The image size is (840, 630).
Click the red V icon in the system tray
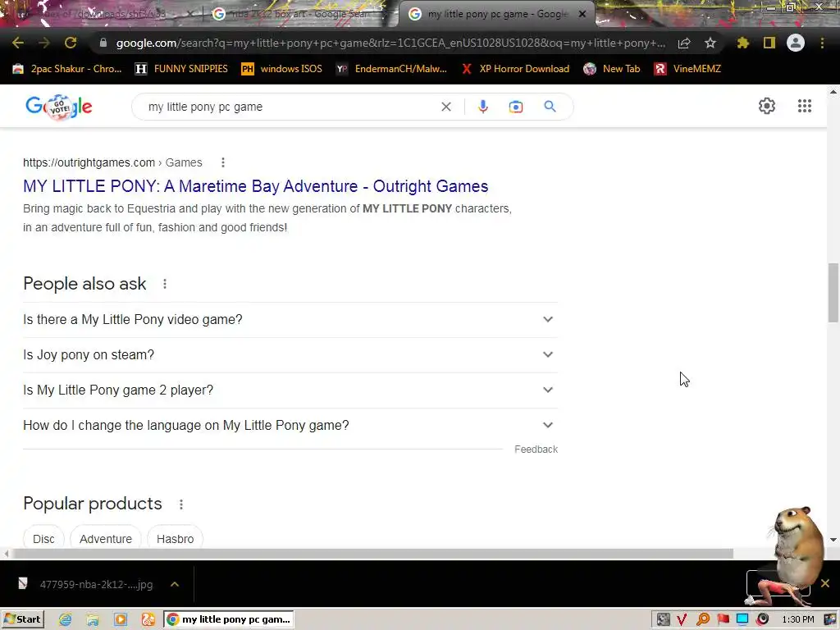[682, 620]
